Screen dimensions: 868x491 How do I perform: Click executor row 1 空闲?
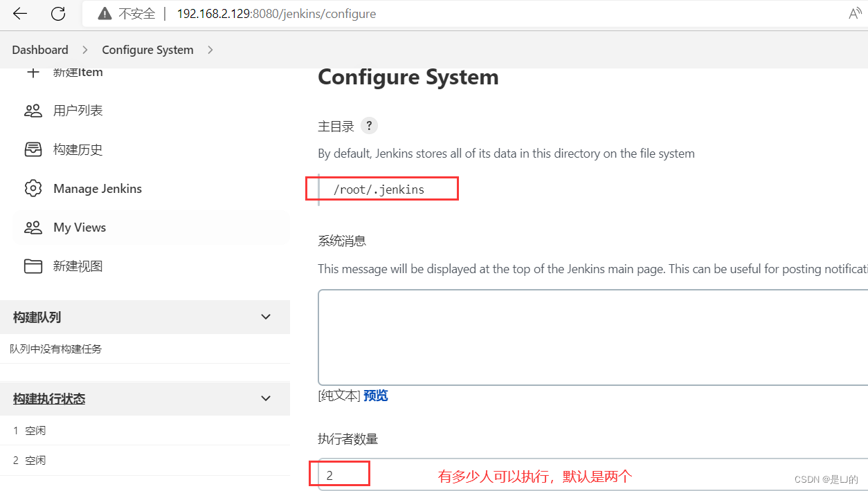click(x=29, y=430)
